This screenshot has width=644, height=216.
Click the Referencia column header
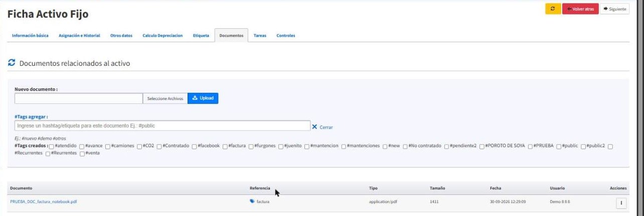point(260,188)
